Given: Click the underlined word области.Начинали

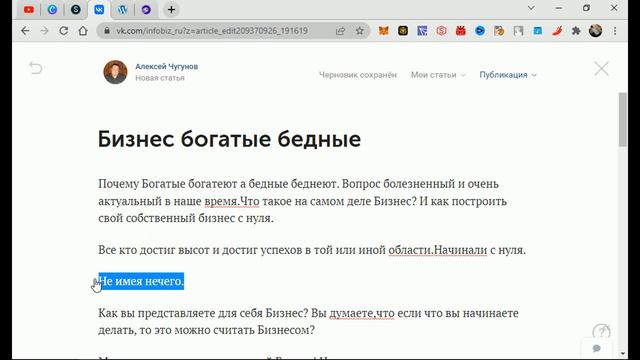Looking at the screenshot, I should click(438, 250).
